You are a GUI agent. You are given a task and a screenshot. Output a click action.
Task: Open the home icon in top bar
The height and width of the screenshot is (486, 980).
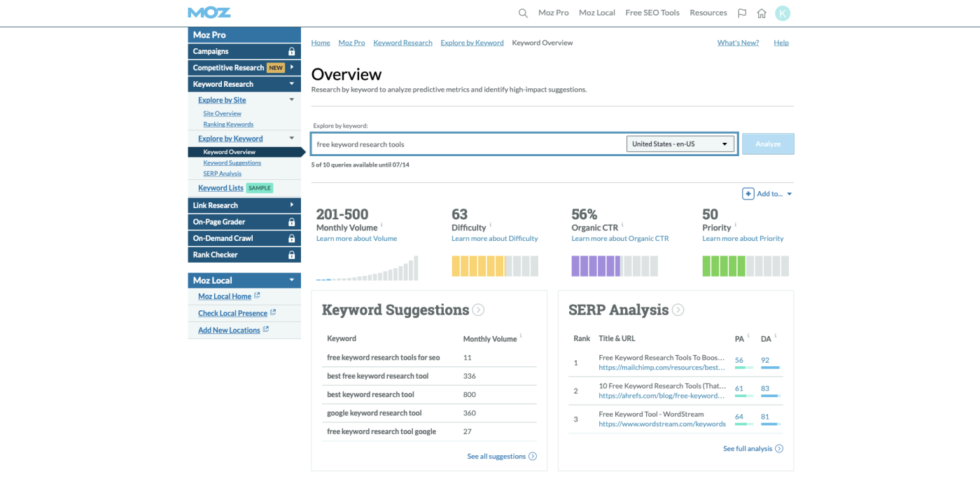pos(762,13)
